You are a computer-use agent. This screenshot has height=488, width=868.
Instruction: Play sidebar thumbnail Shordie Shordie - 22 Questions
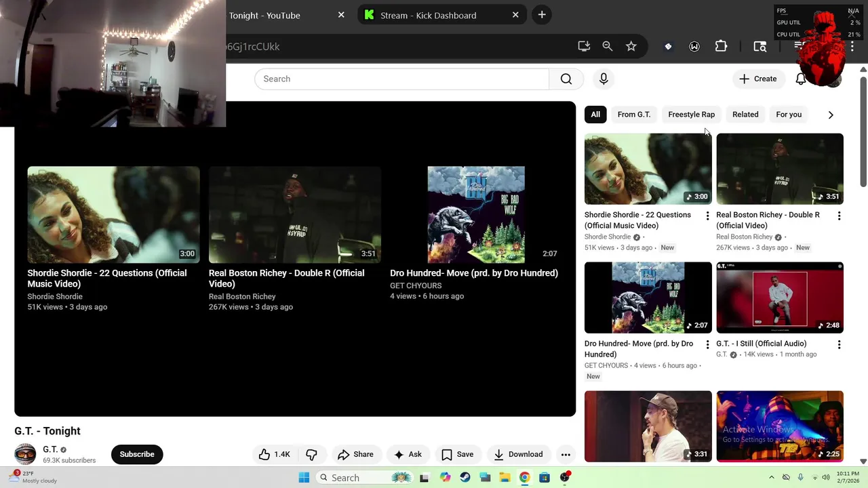pos(648,169)
